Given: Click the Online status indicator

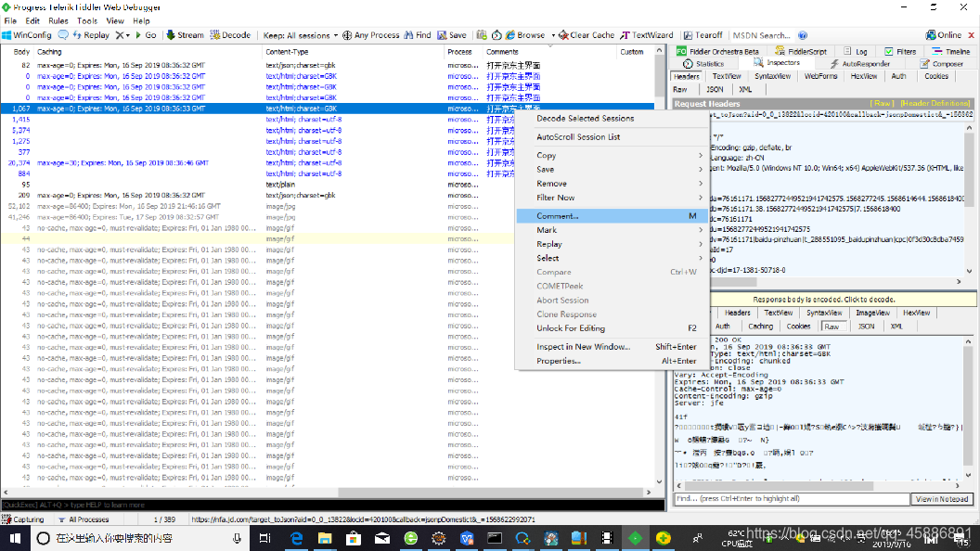Looking at the screenshot, I should tap(944, 35).
